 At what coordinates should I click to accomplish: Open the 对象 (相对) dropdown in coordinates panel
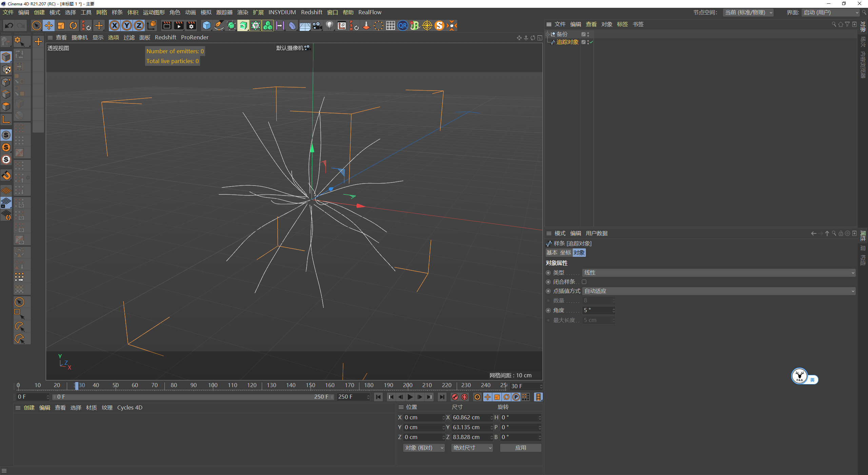[423, 448]
